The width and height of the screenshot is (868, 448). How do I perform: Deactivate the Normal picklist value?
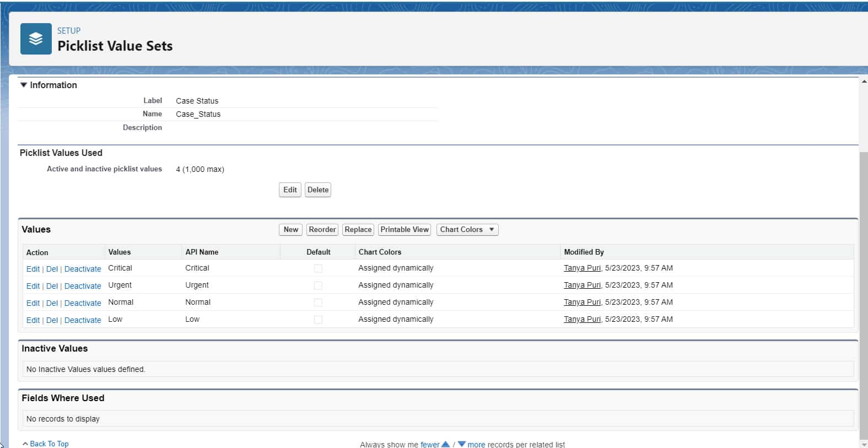tap(83, 303)
